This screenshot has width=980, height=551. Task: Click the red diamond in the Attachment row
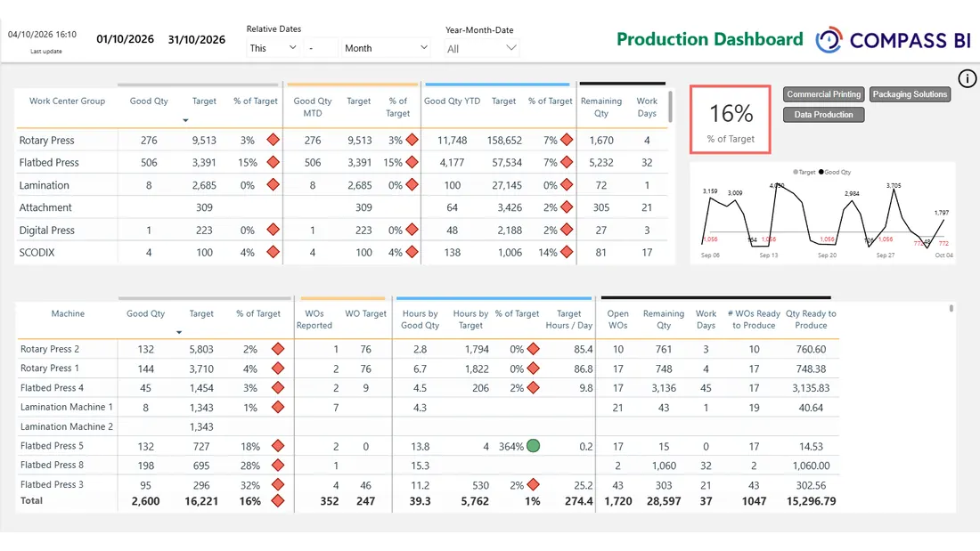[567, 207]
